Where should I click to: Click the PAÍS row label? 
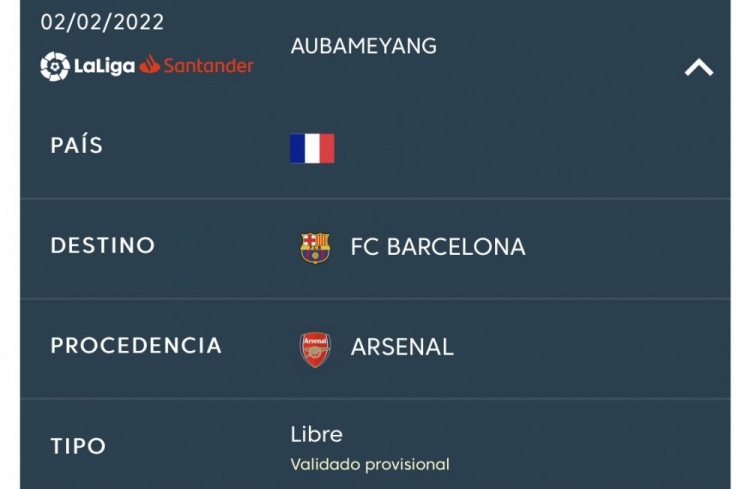pos(77,145)
